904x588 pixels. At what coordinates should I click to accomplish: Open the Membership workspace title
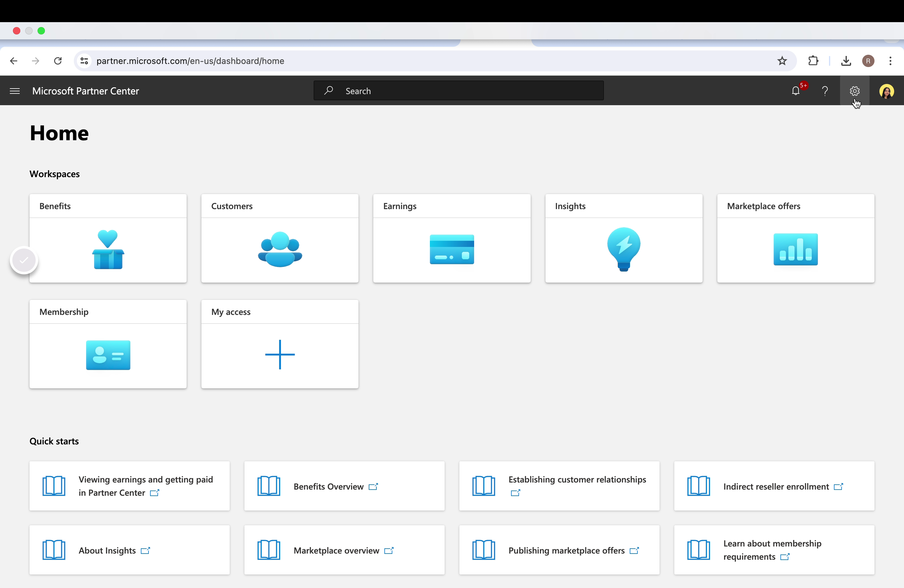click(64, 312)
